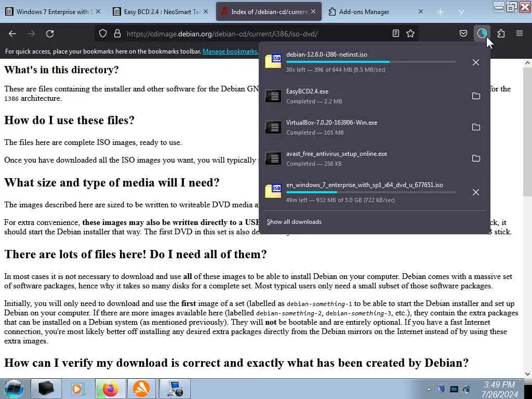Click the URL address bar
Image resolution: width=532 pixels, height=399 pixels.
[256, 34]
